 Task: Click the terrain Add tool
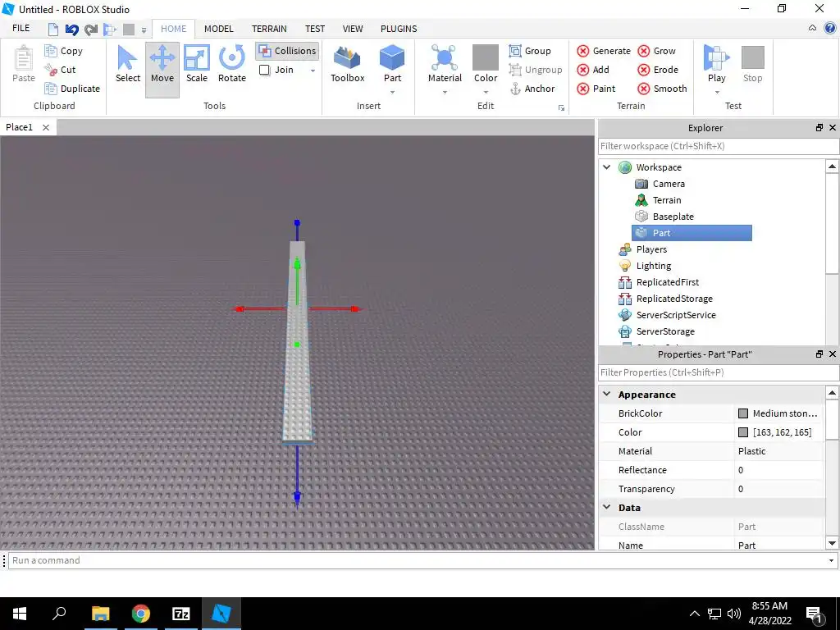point(593,70)
